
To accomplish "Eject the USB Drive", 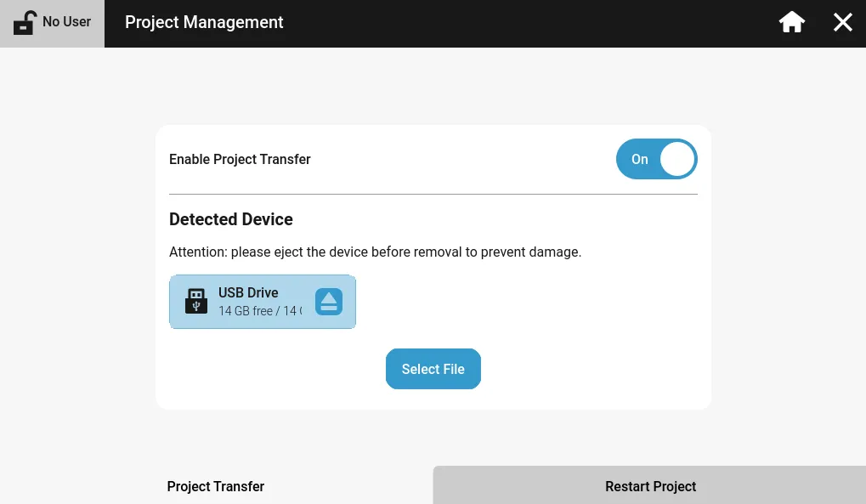I will (x=329, y=302).
